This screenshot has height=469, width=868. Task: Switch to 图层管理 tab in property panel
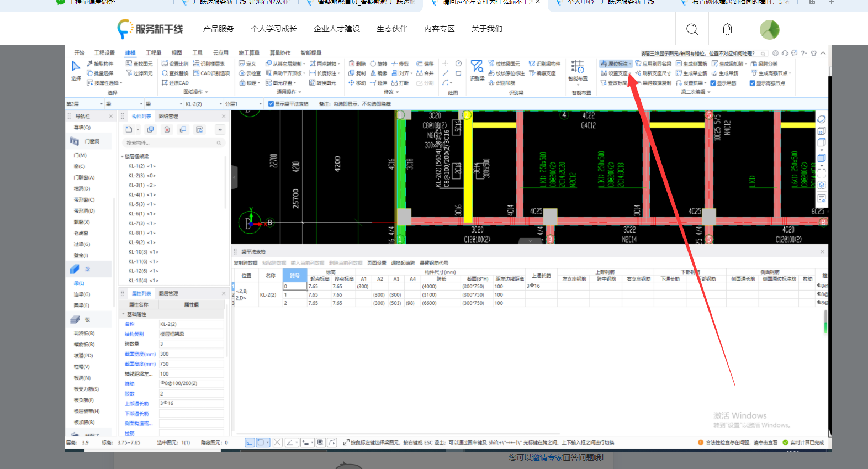pyautogui.click(x=168, y=293)
